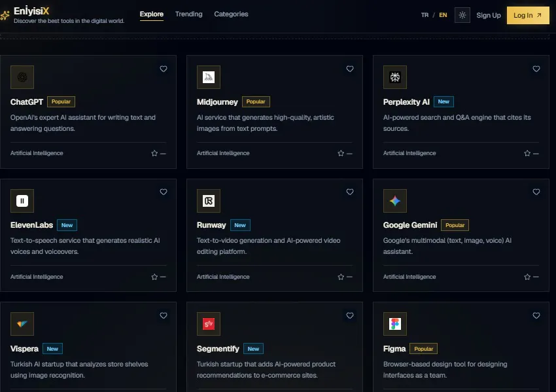Click the EnİyisiX sparkle logo icon
This screenshot has height=392, width=556.
[5, 15]
